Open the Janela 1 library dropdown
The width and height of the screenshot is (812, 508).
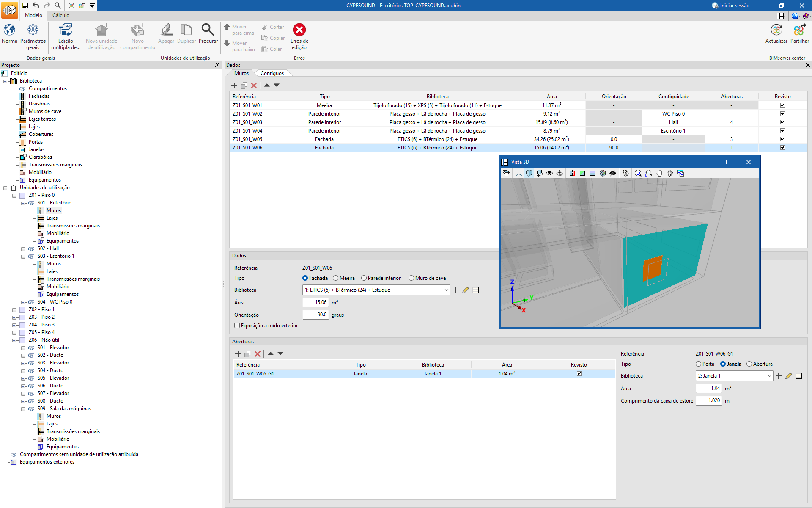point(769,376)
